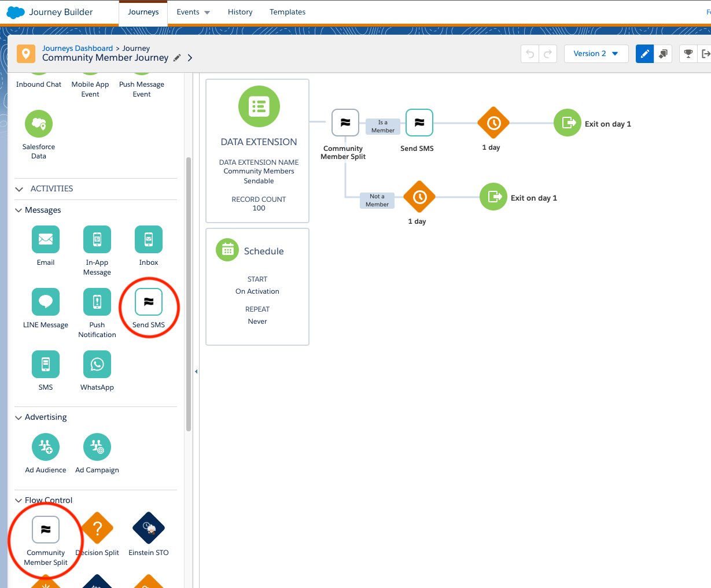Click the Push Message Event label
The width and height of the screenshot is (711, 588).
142,89
